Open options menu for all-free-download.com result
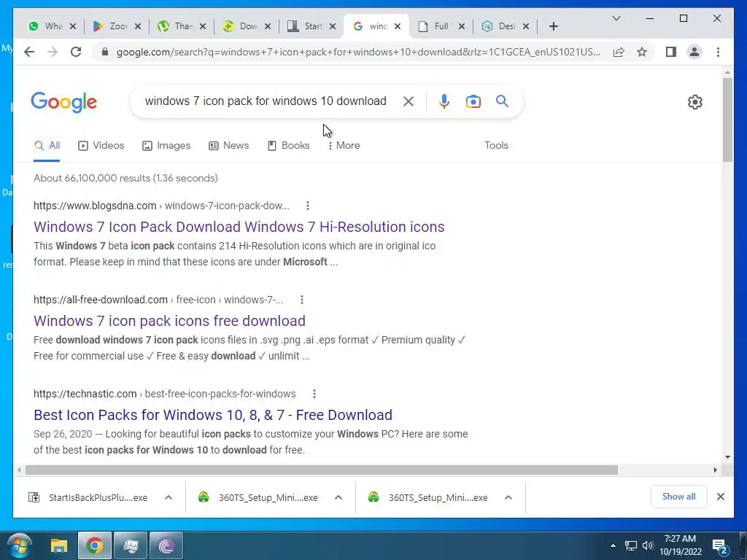The height and width of the screenshot is (560, 747). (x=301, y=300)
